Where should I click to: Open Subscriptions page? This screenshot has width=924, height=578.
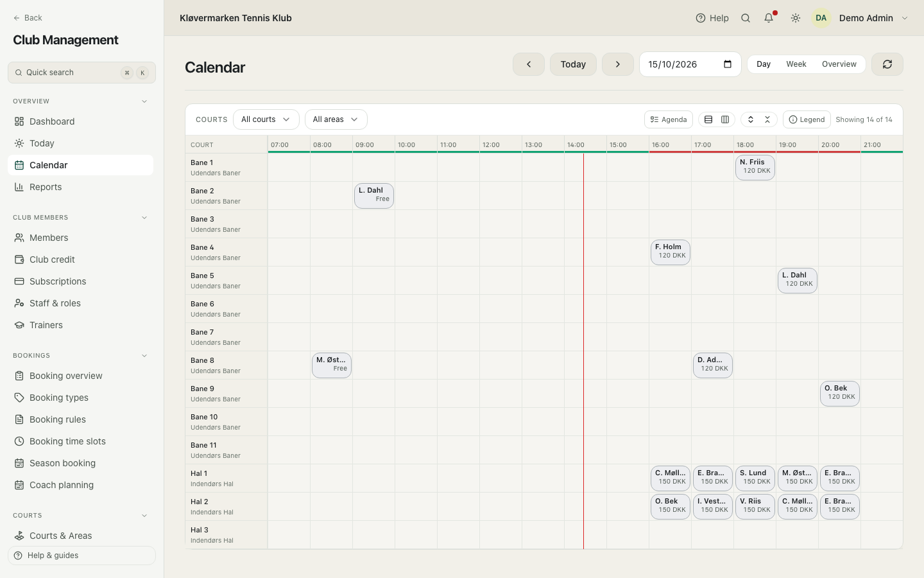(x=80, y=281)
